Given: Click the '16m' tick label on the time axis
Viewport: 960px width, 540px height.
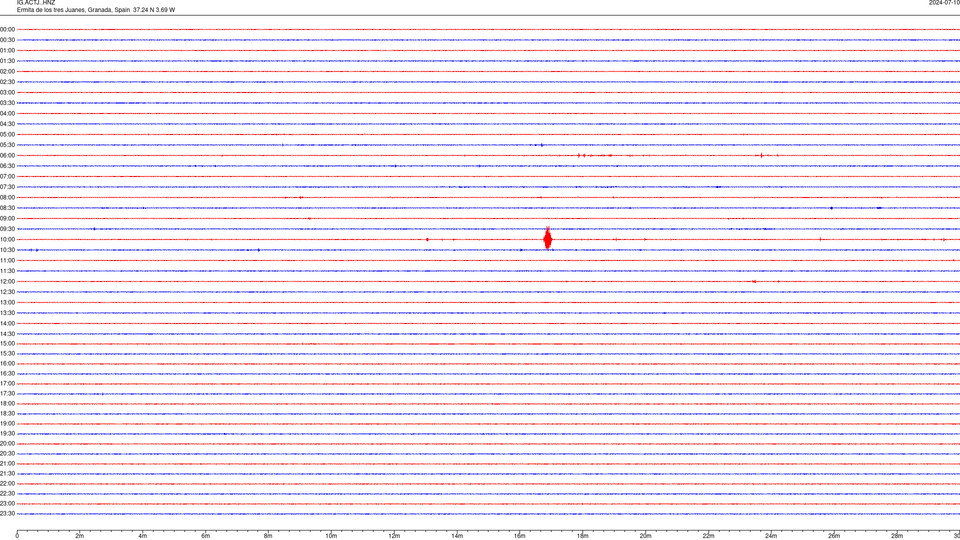Looking at the screenshot, I should pos(520,536).
